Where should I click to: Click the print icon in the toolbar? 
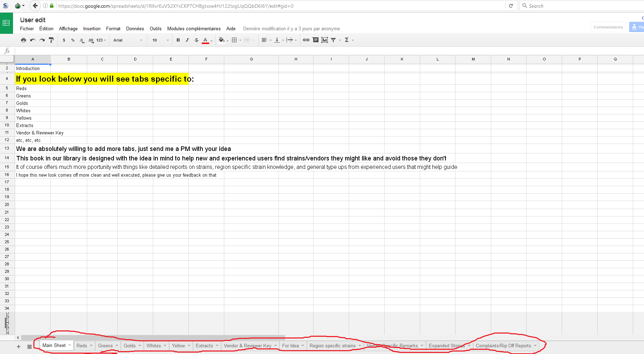click(x=24, y=40)
